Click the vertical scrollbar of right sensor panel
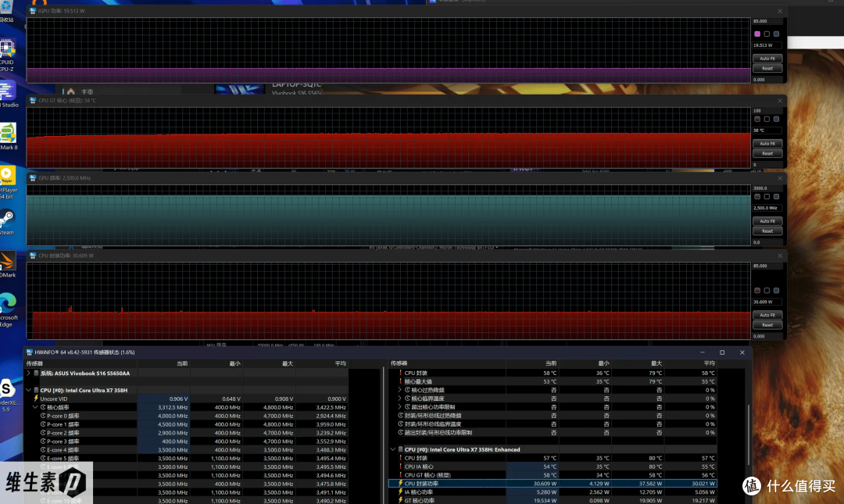This screenshot has width=844, height=504. tap(749, 434)
